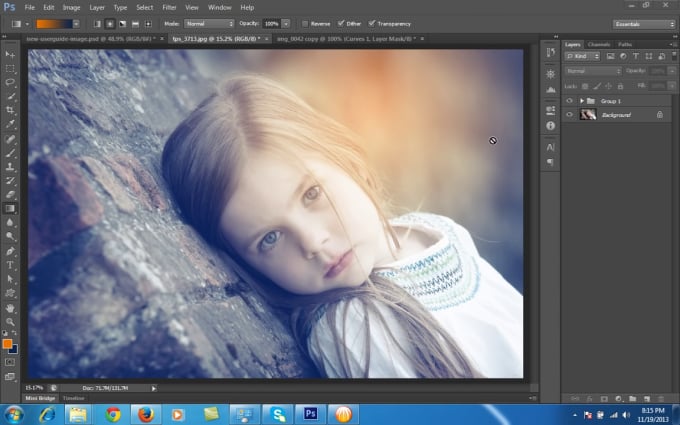Toggle the type layer filter
This screenshot has height=425, width=680.
636,56
